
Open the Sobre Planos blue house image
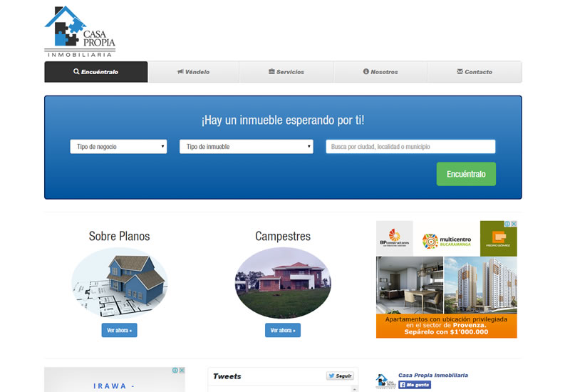(119, 282)
